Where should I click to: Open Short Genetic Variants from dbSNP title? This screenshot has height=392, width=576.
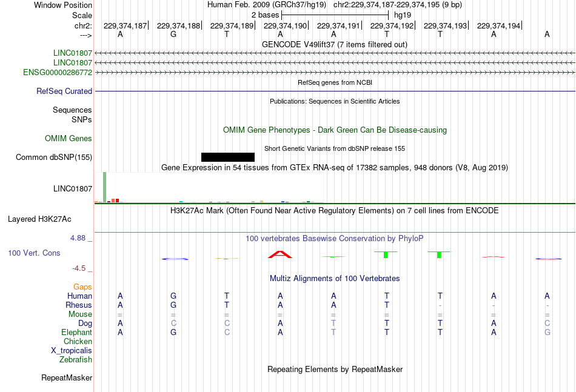point(335,148)
